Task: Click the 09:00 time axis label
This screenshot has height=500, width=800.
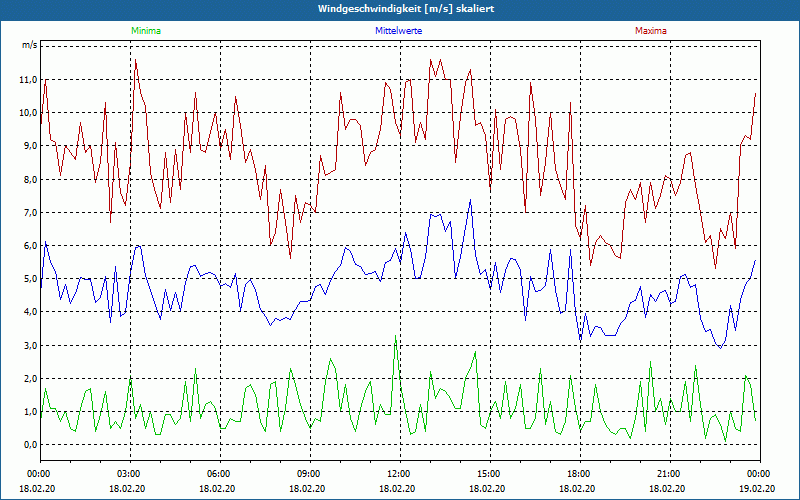Action: [x=310, y=474]
